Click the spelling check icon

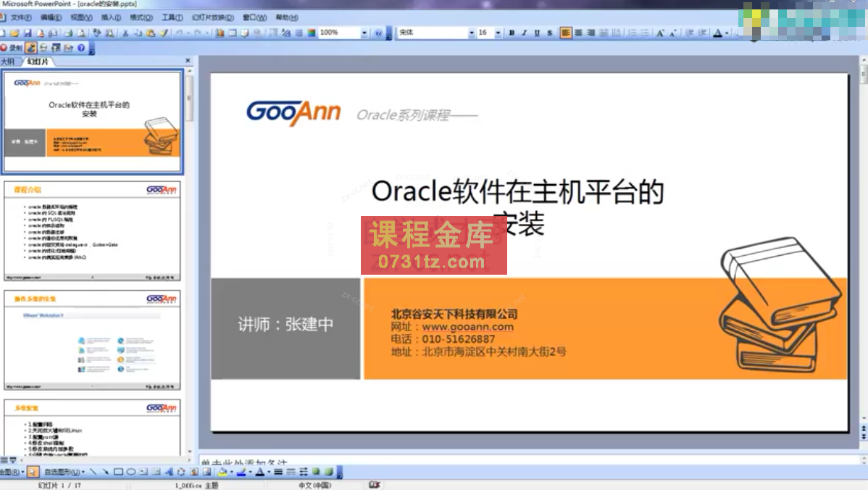click(96, 33)
